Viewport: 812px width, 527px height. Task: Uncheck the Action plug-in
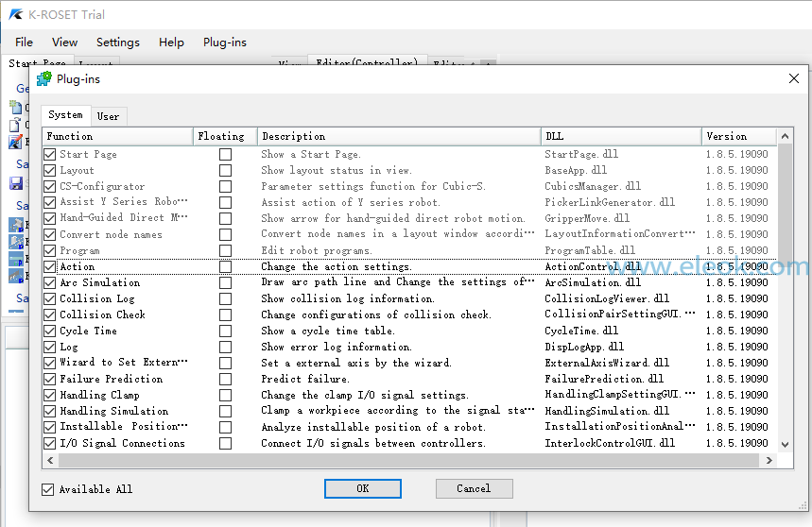[x=50, y=266]
